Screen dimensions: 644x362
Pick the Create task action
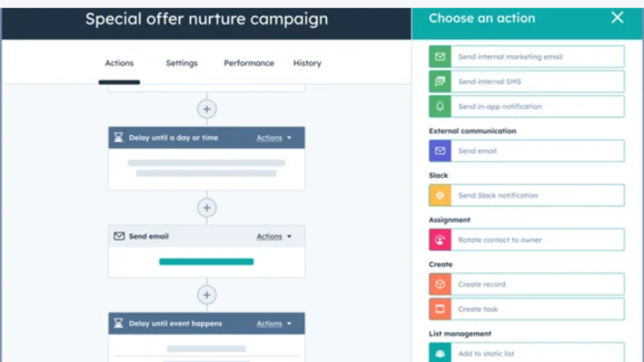pyautogui.click(x=526, y=309)
